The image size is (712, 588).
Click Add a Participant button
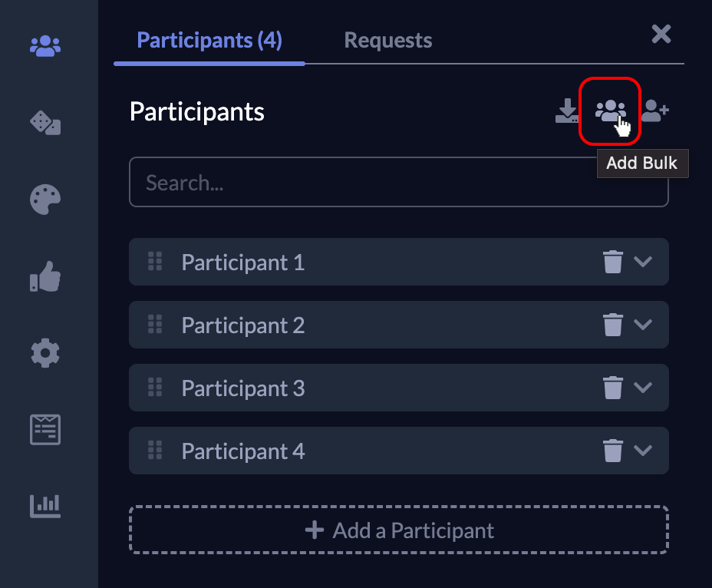pos(399,530)
